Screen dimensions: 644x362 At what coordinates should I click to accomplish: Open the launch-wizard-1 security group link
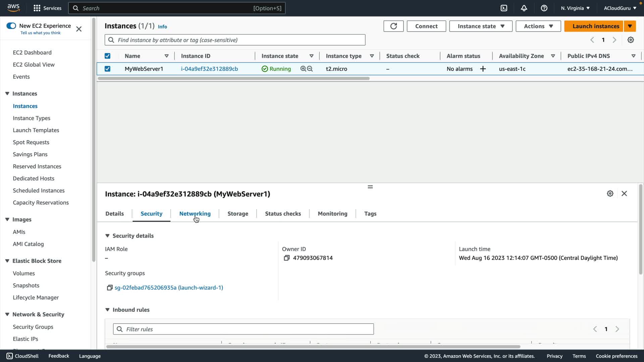[169, 288]
